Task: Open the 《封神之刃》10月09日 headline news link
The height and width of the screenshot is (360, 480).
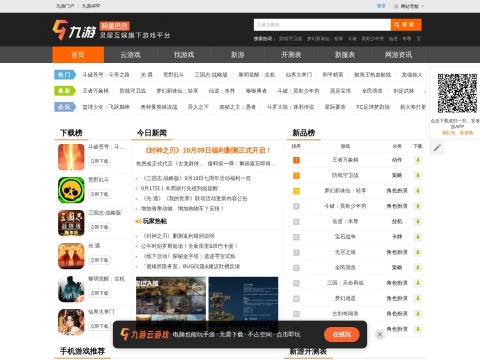Action: click(x=207, y=151)
